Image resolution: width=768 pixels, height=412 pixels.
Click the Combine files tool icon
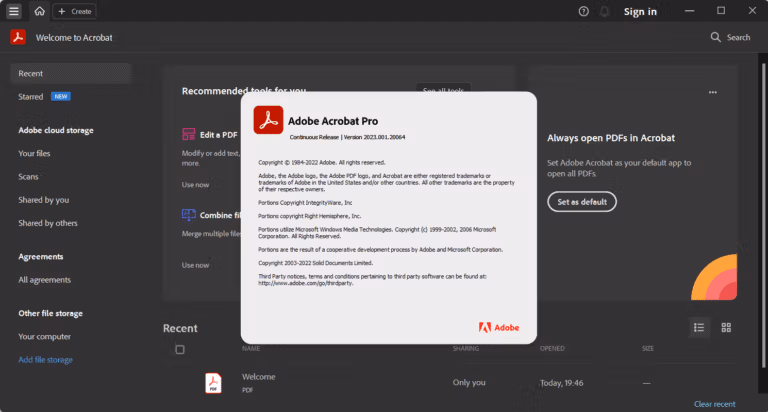pyautogui.click(x=189, y=215)
